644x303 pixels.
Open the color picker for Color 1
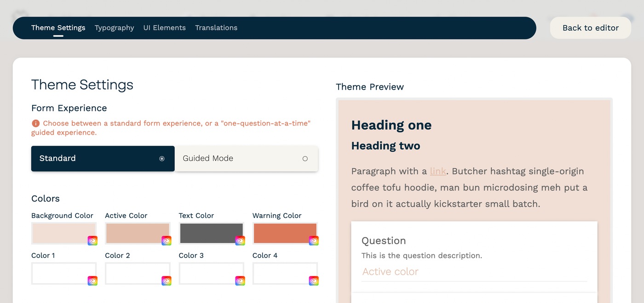(92, 280)
